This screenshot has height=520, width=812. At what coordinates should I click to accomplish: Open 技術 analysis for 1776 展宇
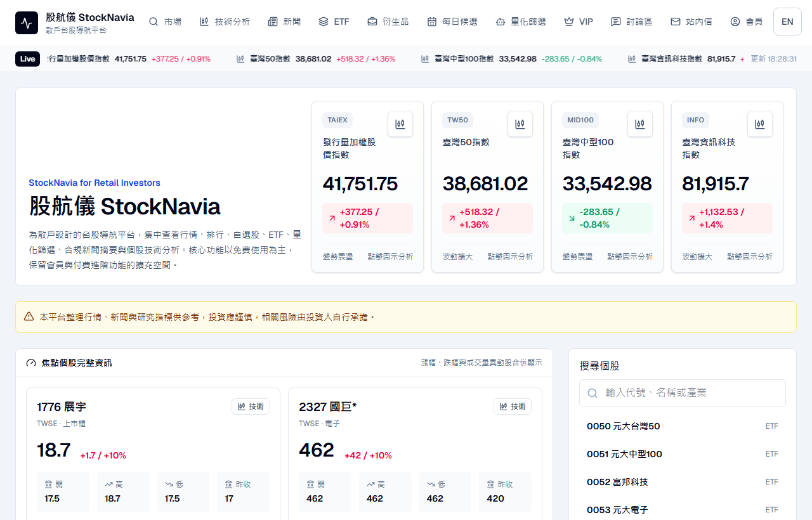click(x=251, y=406)
